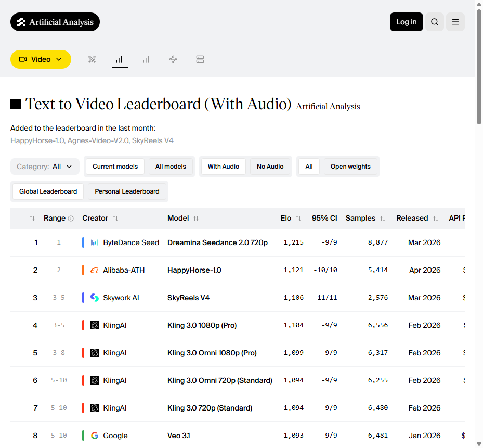This screenshot has height=448, width=483.
Task: Expand the Video category dropdown
Action: click(x=41, y=59)
